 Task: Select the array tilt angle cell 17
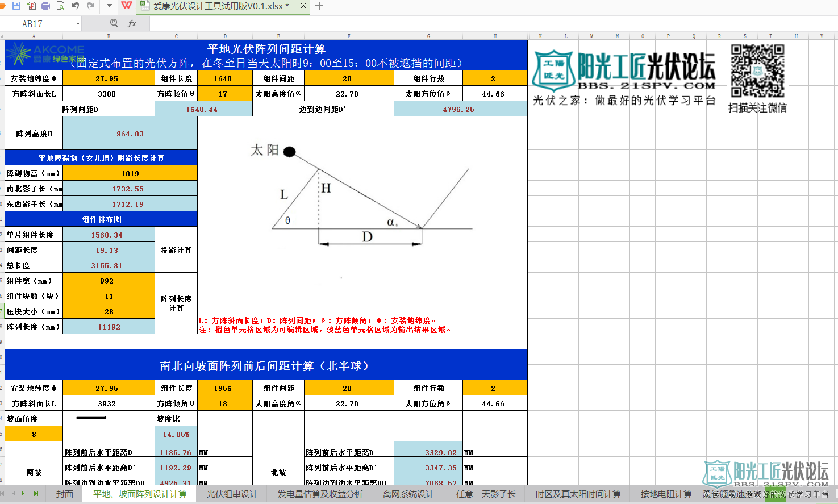pos(225,94)
